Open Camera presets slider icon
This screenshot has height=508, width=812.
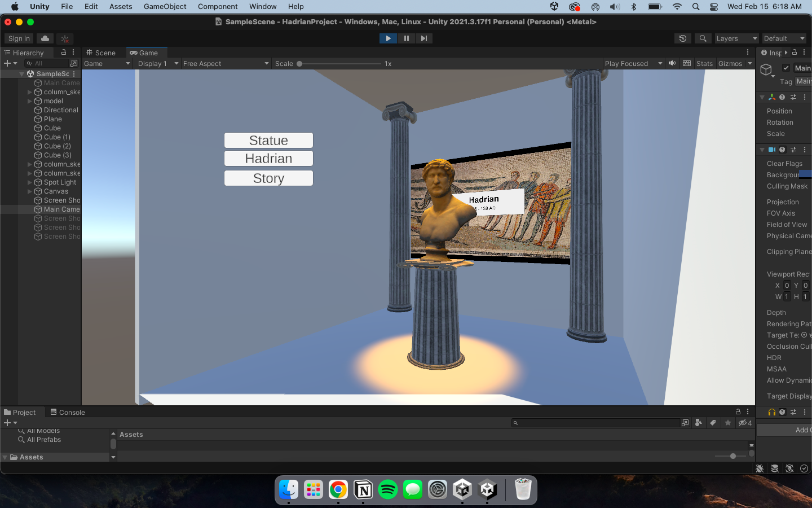point(793,150)
